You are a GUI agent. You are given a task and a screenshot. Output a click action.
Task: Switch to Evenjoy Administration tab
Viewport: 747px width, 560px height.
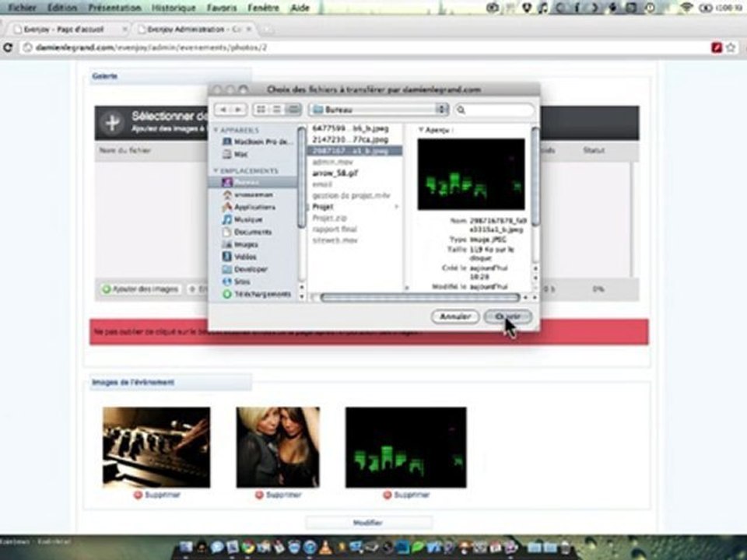click(195, 30)
